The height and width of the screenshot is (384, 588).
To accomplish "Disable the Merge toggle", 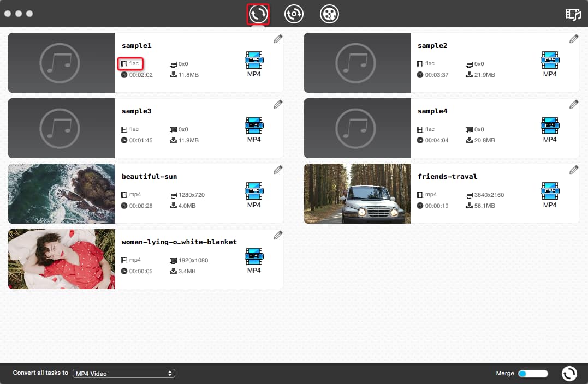I will [x=532, y=373].
